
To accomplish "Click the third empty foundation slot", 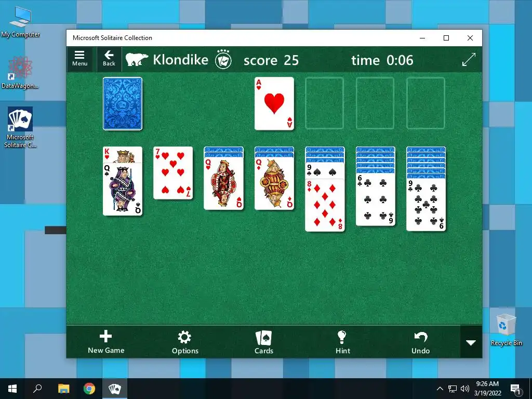I will tap(375, 103).
